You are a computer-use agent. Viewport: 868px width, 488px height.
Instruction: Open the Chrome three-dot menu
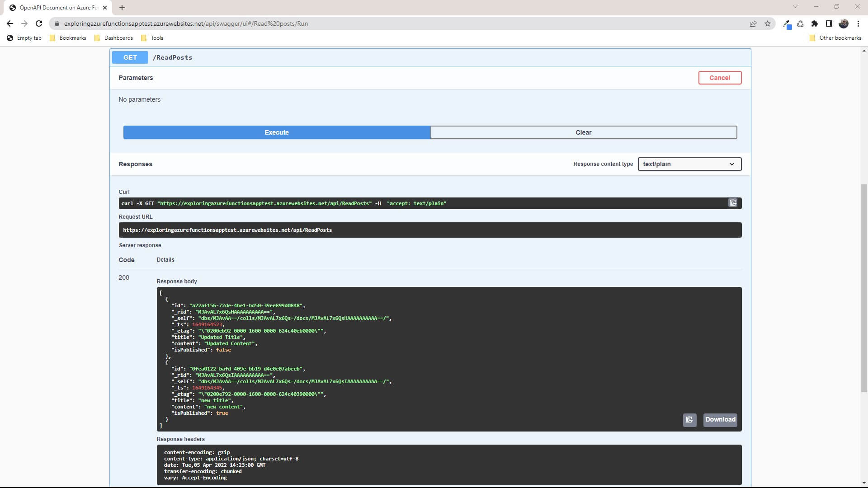click(x=858, y=23)
